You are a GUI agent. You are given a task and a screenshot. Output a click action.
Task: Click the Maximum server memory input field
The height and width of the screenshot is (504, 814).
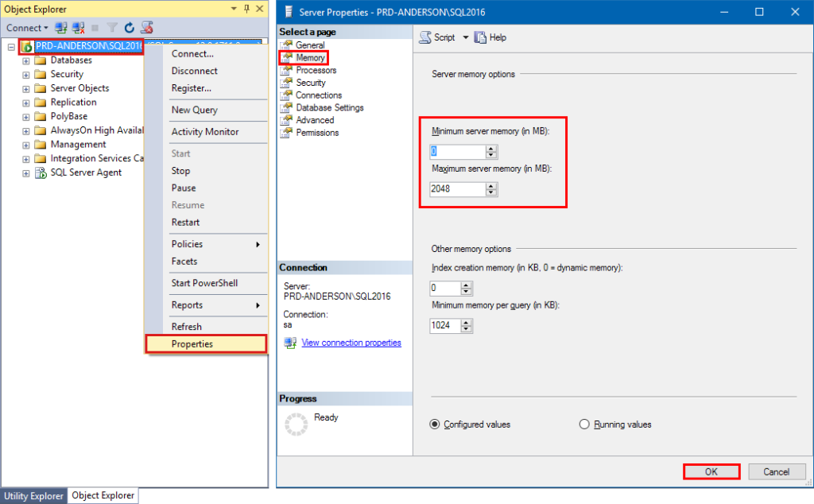[457, 189]
